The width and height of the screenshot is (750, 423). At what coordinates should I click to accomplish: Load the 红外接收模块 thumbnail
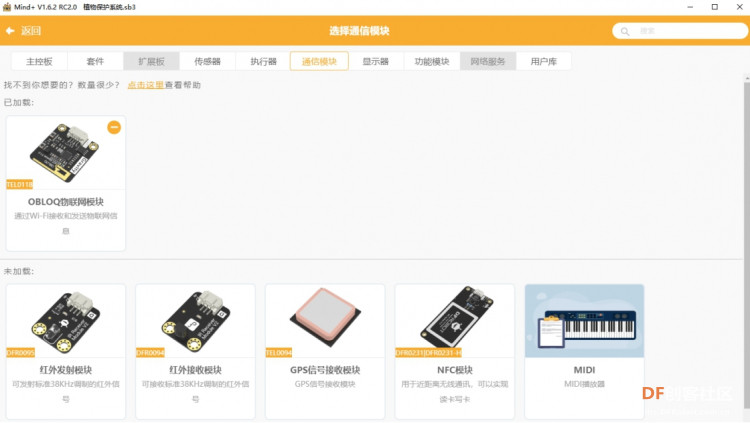(x=195, y=322)
